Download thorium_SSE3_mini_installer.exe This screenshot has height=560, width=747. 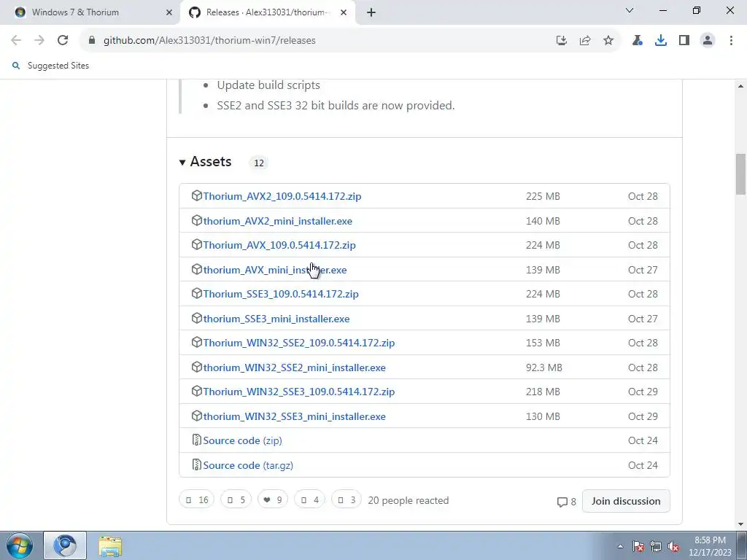[x=276, y=319]
